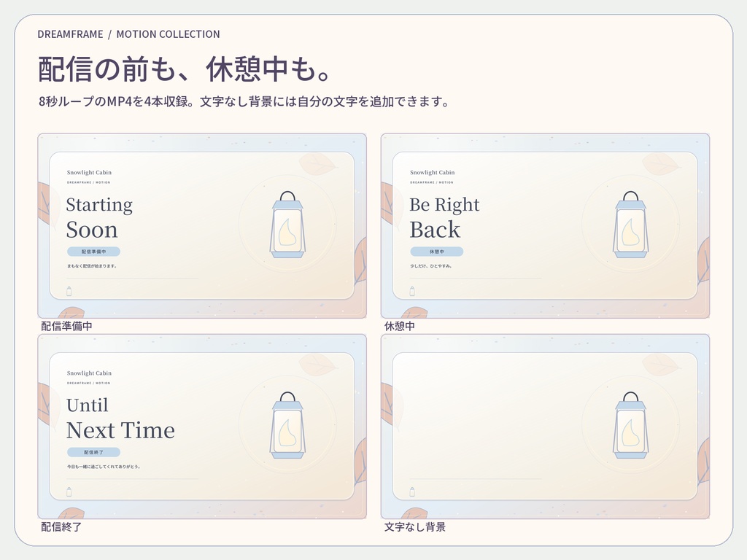747x560 pixels.
Task: Click the caption 休憩中 below second thumbnail
Action: pyautogui.click(x=399, y=326)
